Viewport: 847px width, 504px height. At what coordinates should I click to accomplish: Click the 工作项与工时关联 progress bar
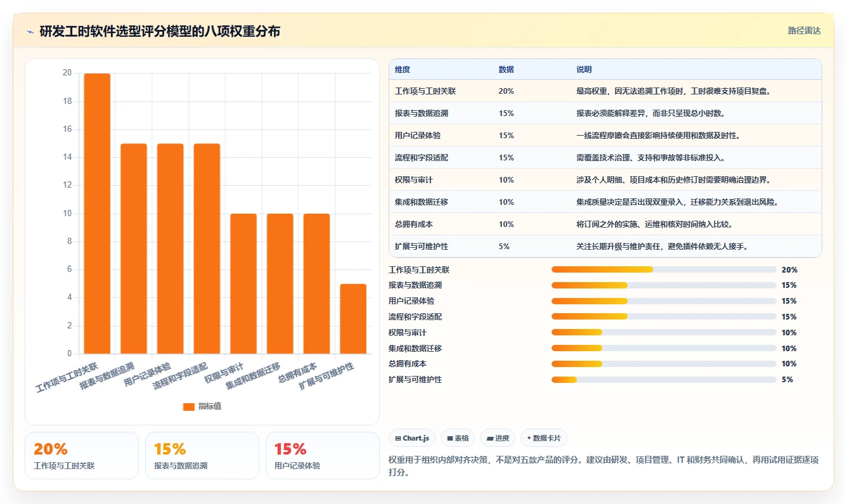coord(664,269)
